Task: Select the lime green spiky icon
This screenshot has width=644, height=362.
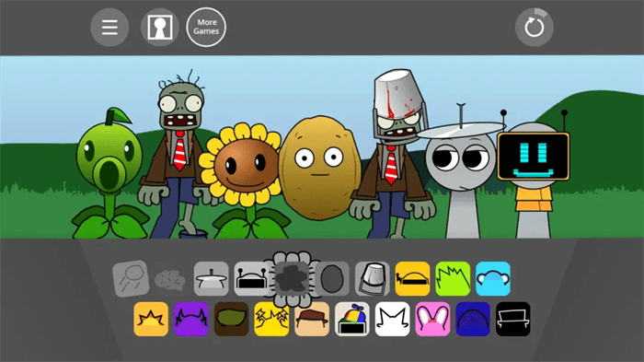Action: coord(453,278)
